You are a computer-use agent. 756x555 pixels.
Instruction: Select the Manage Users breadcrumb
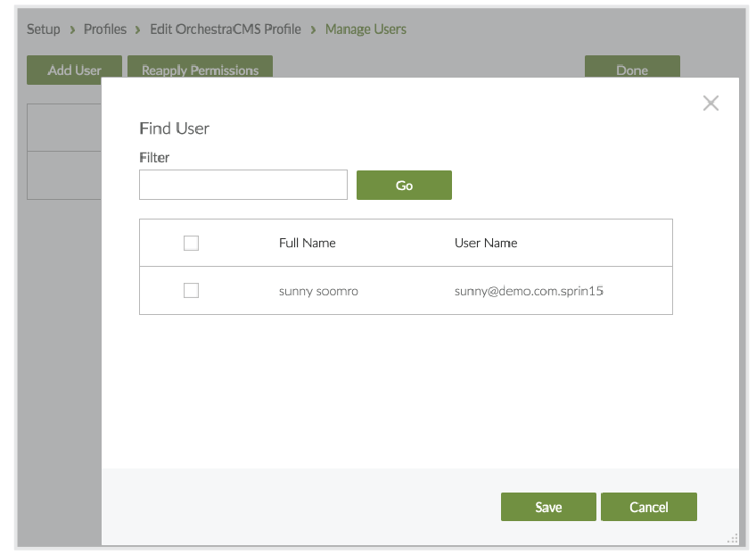[x=366, y=29]
